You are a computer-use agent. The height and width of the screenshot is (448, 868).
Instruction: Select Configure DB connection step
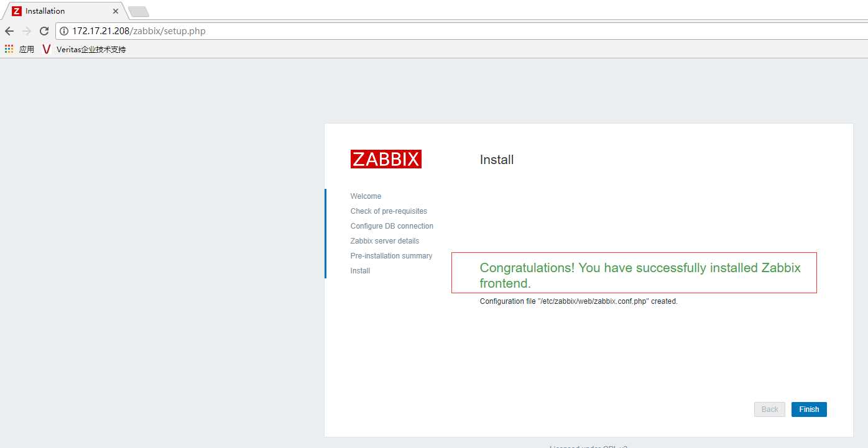[x=392, y=226]
